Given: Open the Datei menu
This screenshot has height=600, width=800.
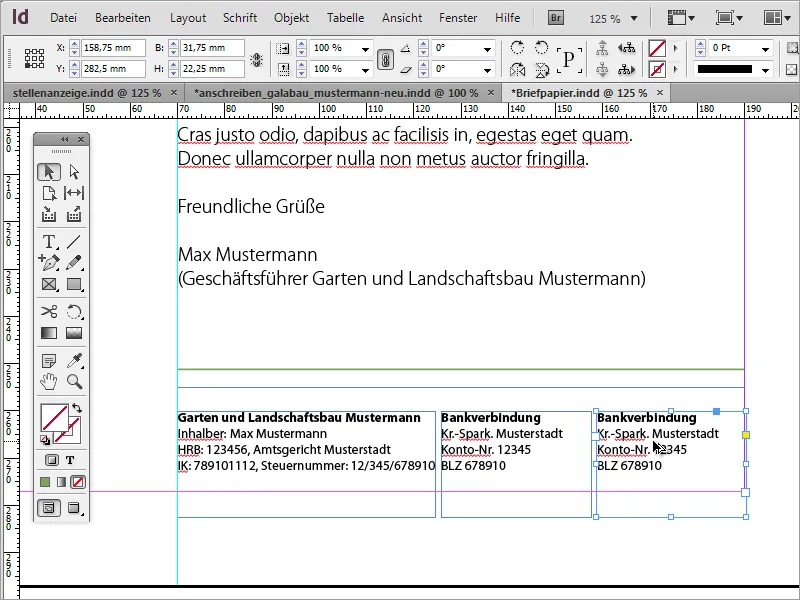Looking at the screenshot, I should [x=63, y=18].
